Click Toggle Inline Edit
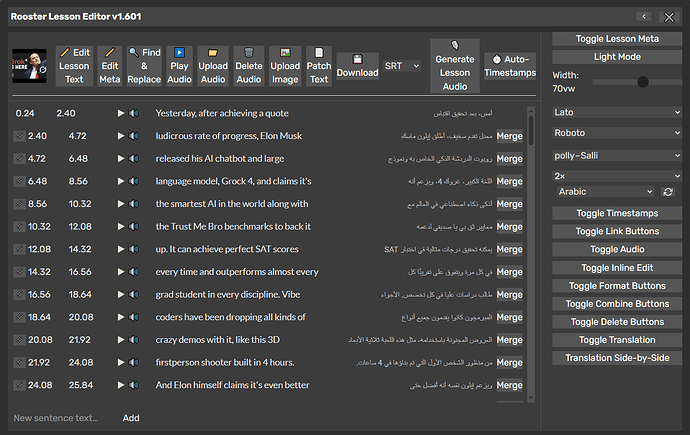690x435 pixels. [x=617, y=268]
